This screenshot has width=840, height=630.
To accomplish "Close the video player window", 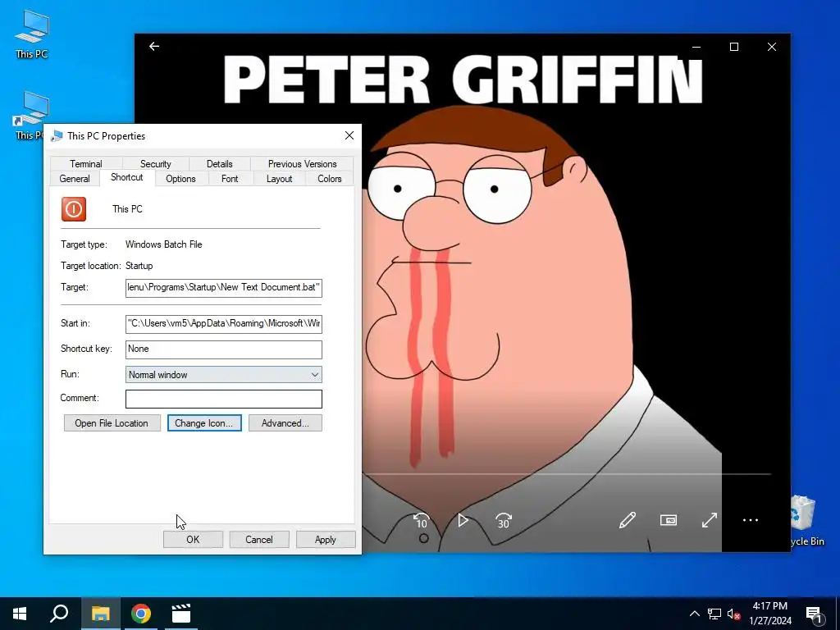I will 771,47.
